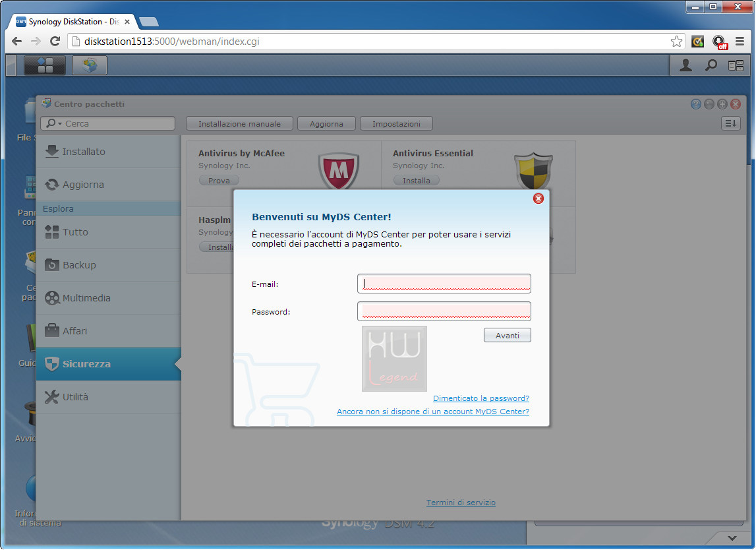Open Impostazioni settings button
This screenshot has width=756, height=550.
pyautogui.click(x=396, y=123)
